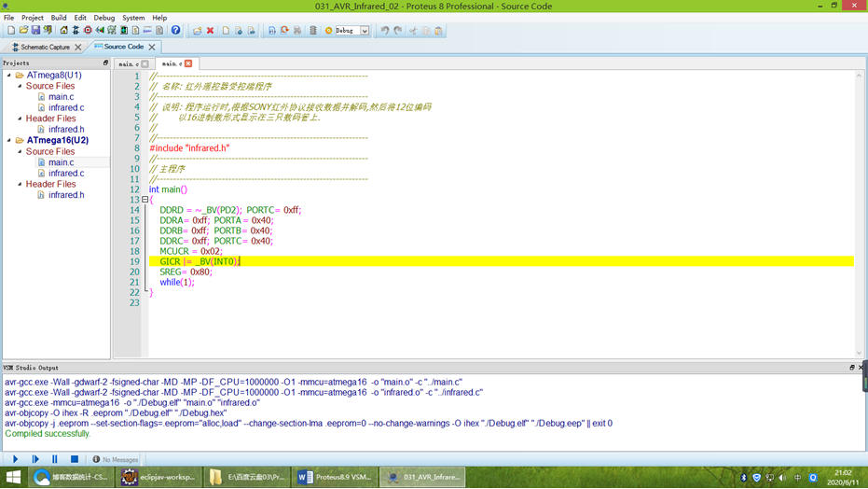Fold the main function code block at line 13

coord(145,200)
